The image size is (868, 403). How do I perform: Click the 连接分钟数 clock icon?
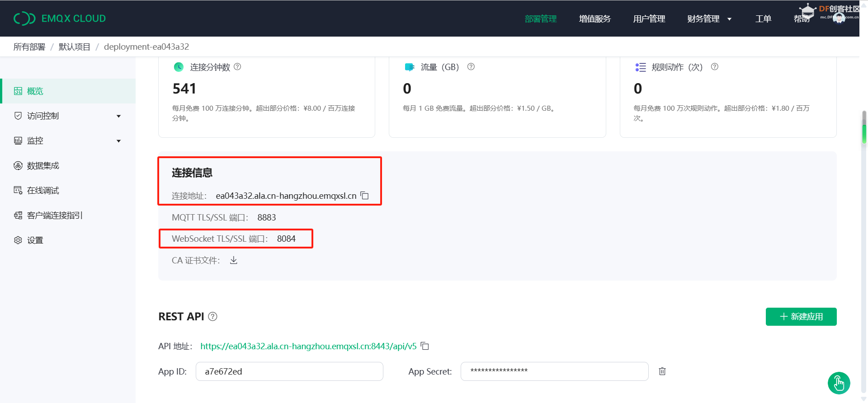point(179,67)
